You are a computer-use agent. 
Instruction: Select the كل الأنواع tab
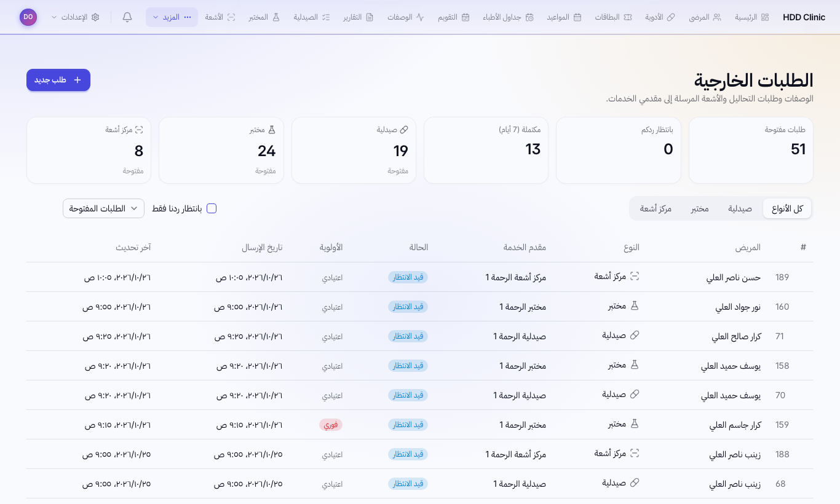[787, 208]
